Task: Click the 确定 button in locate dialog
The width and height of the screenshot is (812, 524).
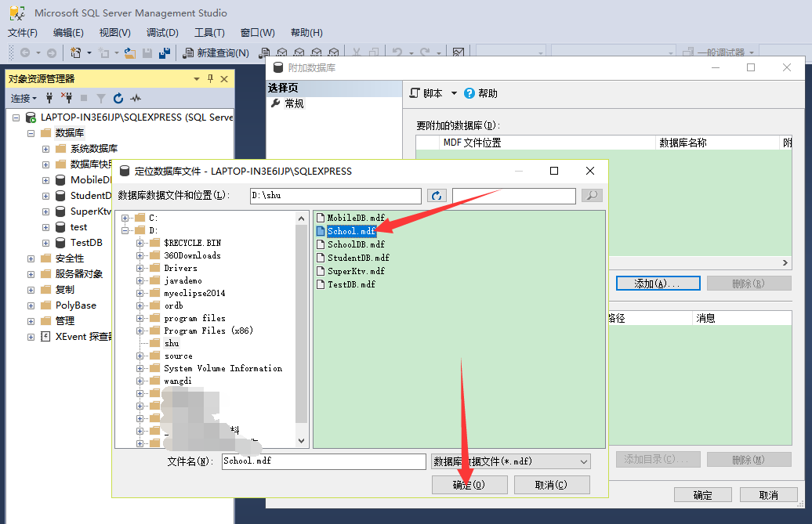Action: (469, 484)
